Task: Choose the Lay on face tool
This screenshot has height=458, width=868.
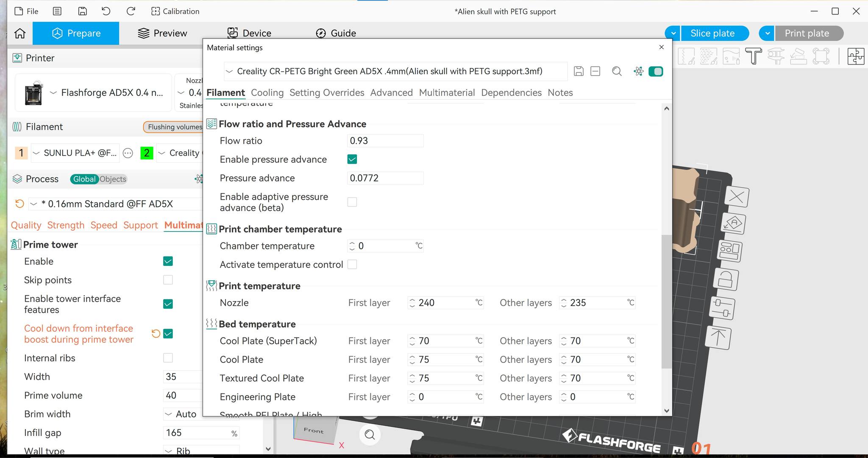Action: 798,56
